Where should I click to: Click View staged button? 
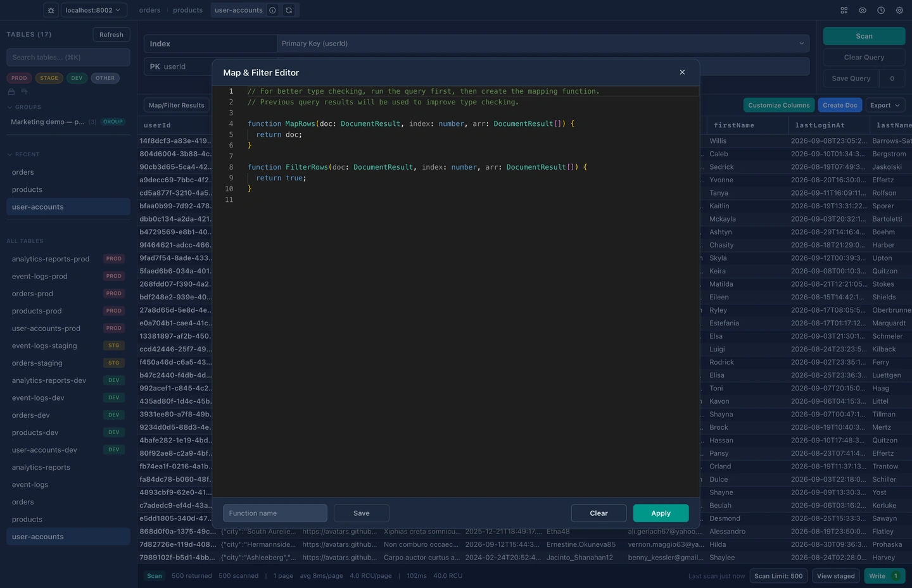[835, 576]
